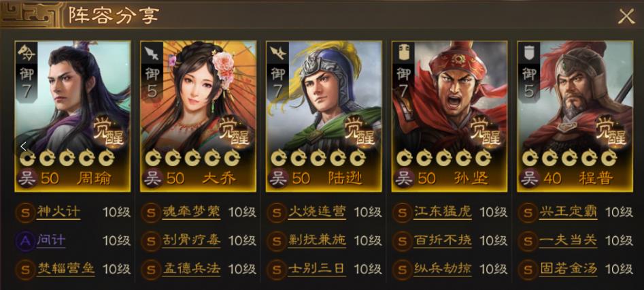Open the 士别三日 skill info

tap(316, 269)
